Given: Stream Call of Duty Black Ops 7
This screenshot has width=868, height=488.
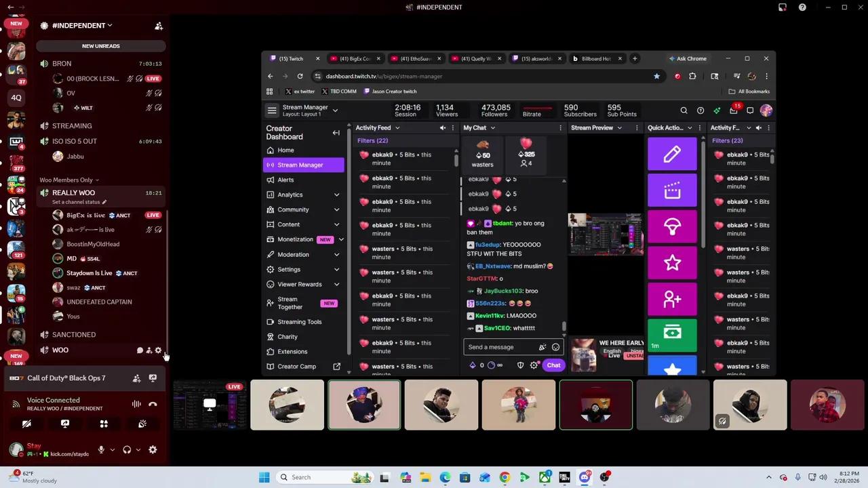Looking at the screenshot, I should point(153,378).
